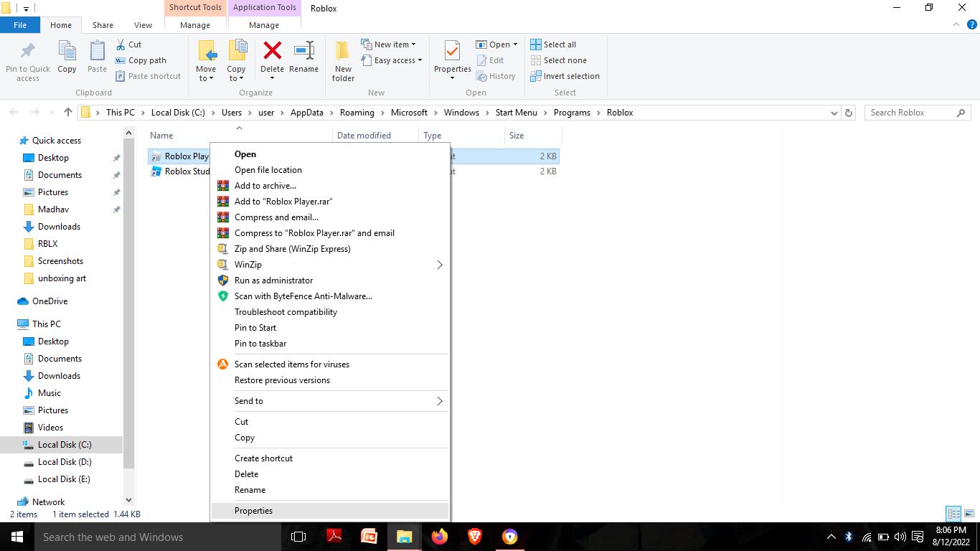Collapse the ribbon with the chevron
Viewport: 980px width, 551px height.
[956, 24]
